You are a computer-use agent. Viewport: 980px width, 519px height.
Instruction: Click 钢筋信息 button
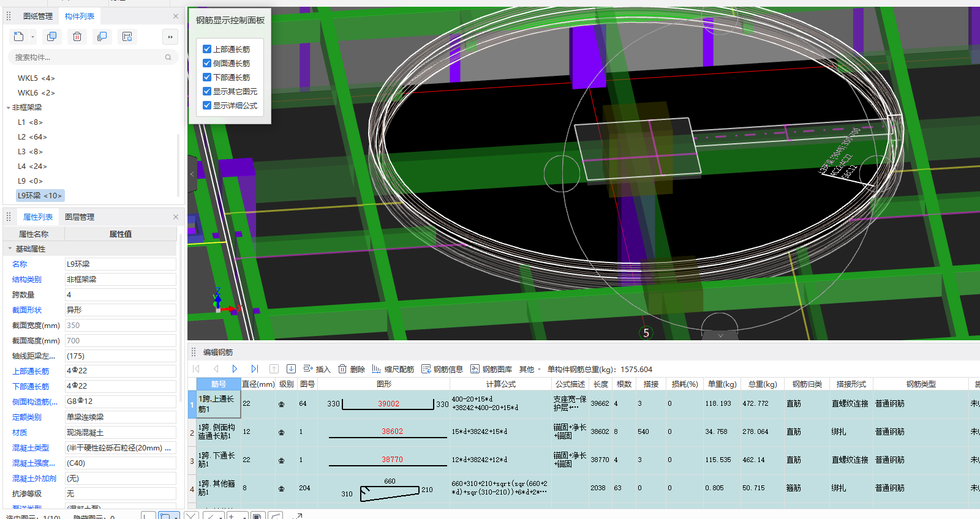point(442,369)
